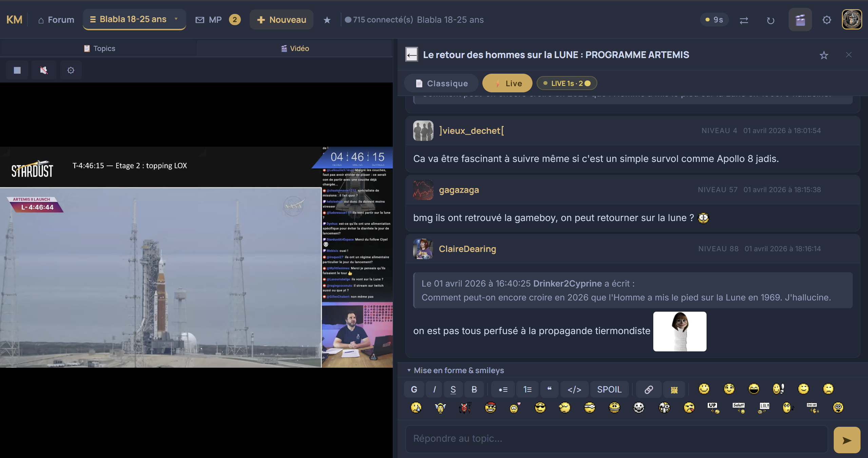Open the Blabla 18-25 ans forum dropdown
This screenshot has height=458, width=868.
pyautogui.click(x=134, y=19)
